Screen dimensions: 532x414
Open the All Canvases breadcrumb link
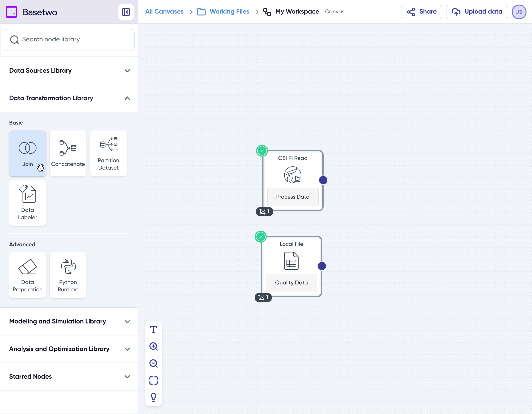(164, 12)
